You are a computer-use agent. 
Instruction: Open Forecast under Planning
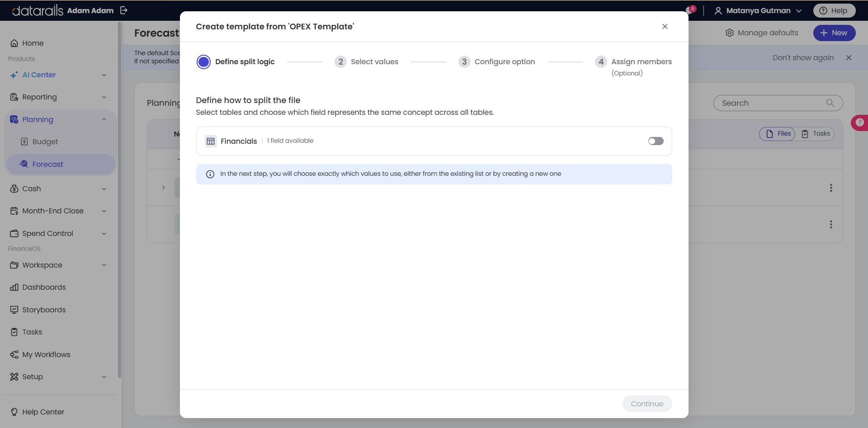coord(47,164)
